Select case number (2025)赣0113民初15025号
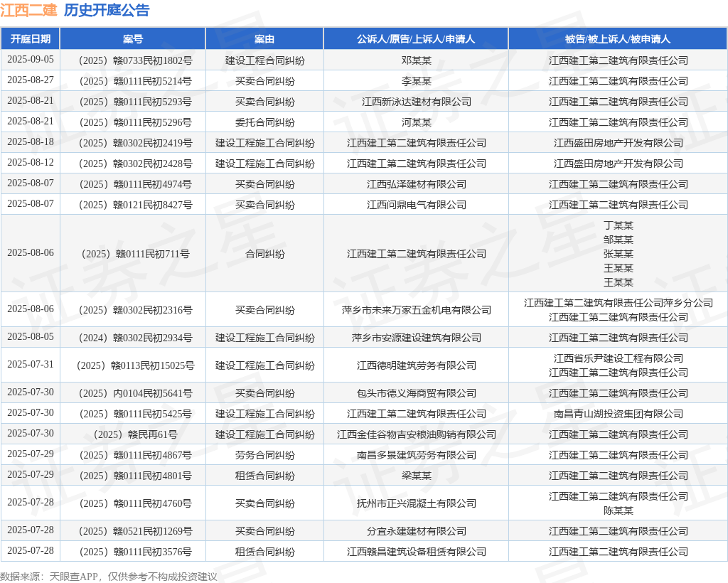 [x=135, y=365]
